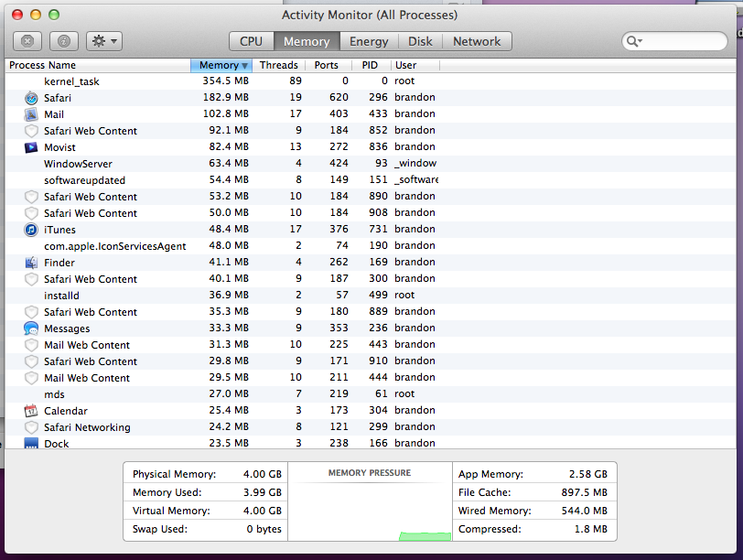Select the Safari compass icon
Viewport: 743px width, 560px height.
pyautogui.click(x=31, y=98)
